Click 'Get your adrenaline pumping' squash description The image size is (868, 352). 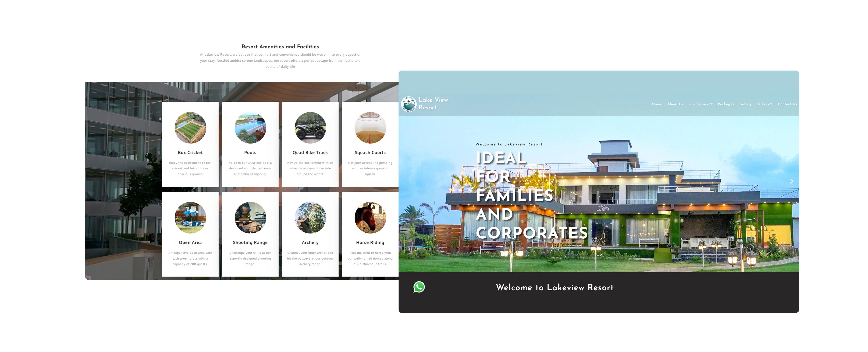tap(370, 168)
